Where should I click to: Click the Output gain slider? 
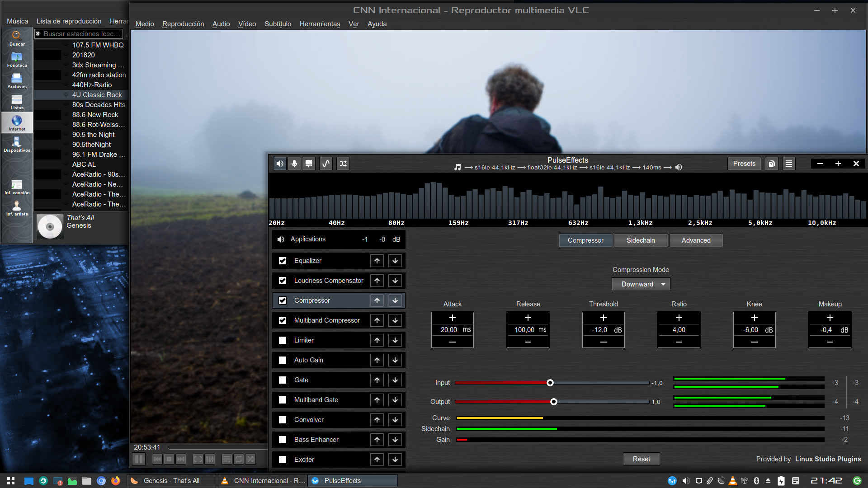(552, 402)
